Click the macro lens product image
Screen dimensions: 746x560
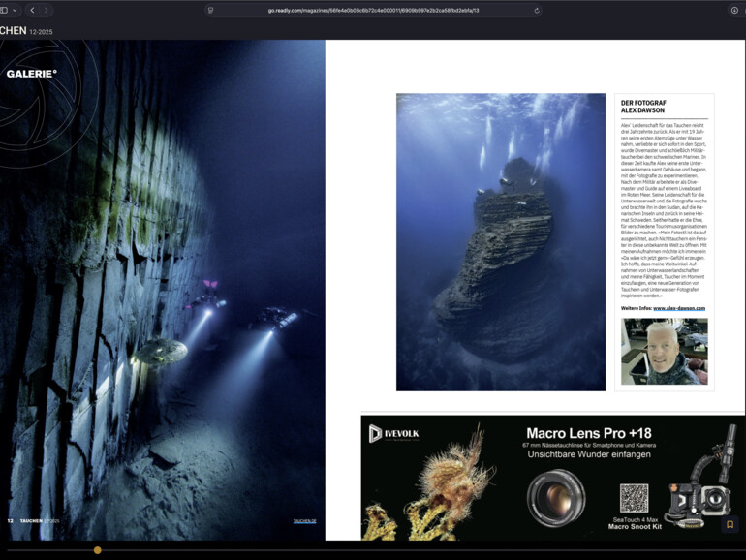pos(555,498)
